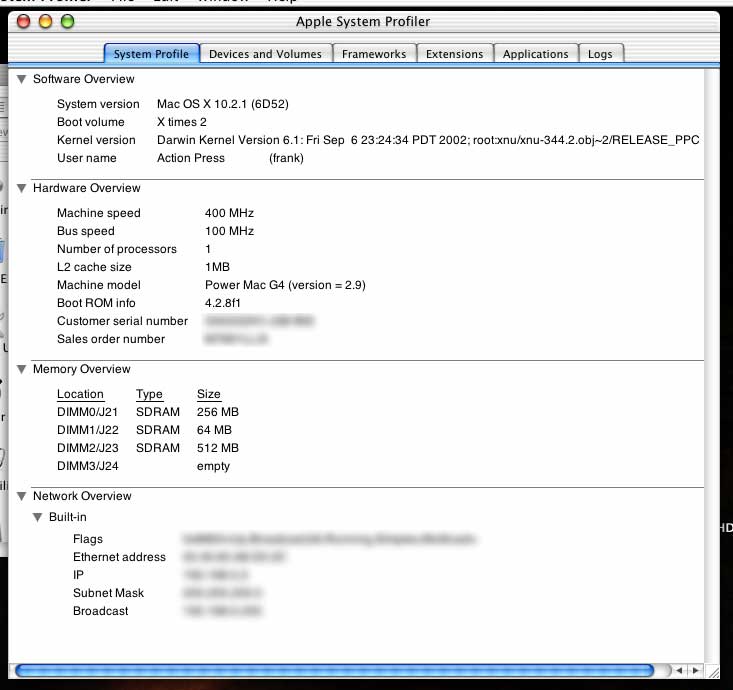733x690 pixels.
Task: Collapse the Hardware Overview section
Action: pyautogui.click(x=22, y=188)
